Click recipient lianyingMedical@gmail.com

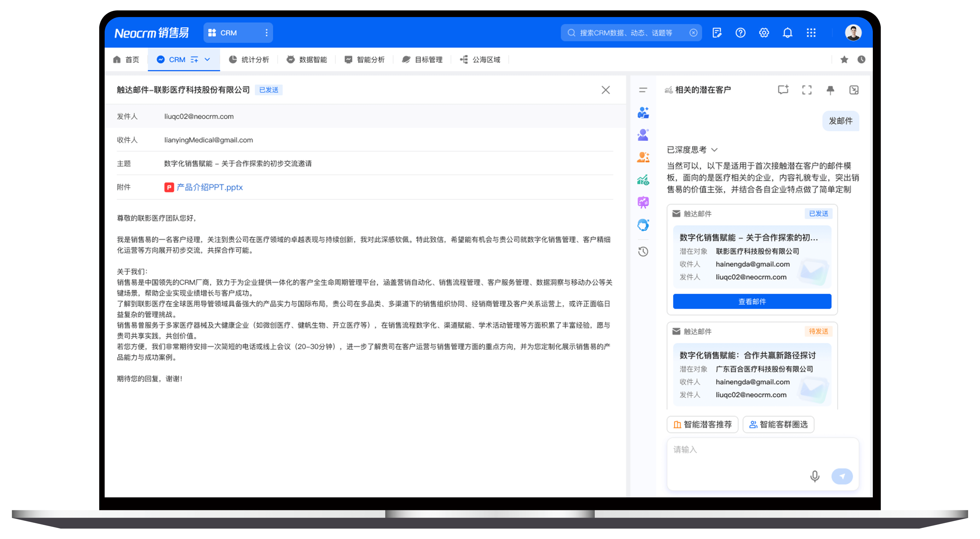coord(208,140)
